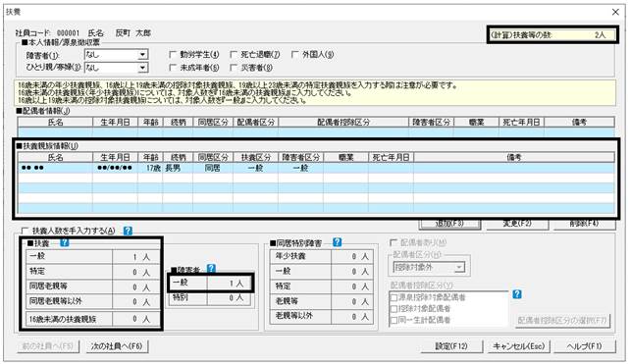
Task: Open ヘルプ(F1) button
Action: [585, 346]
